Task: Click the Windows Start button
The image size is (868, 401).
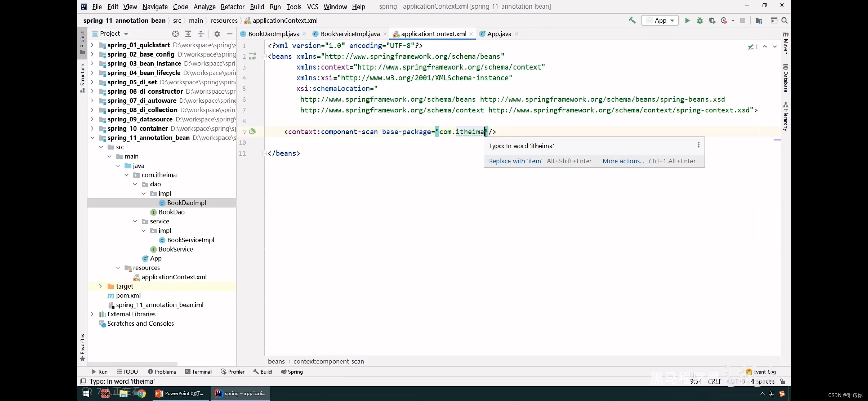Action: 86,393
